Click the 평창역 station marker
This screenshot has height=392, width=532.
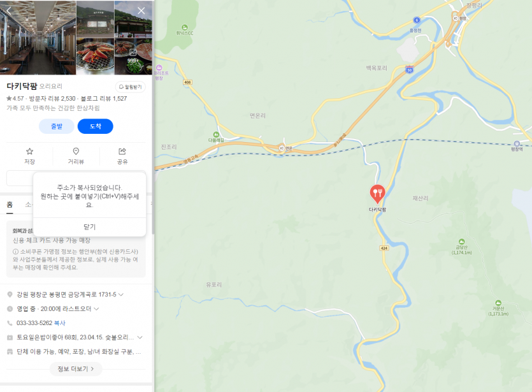click(517, 144)
